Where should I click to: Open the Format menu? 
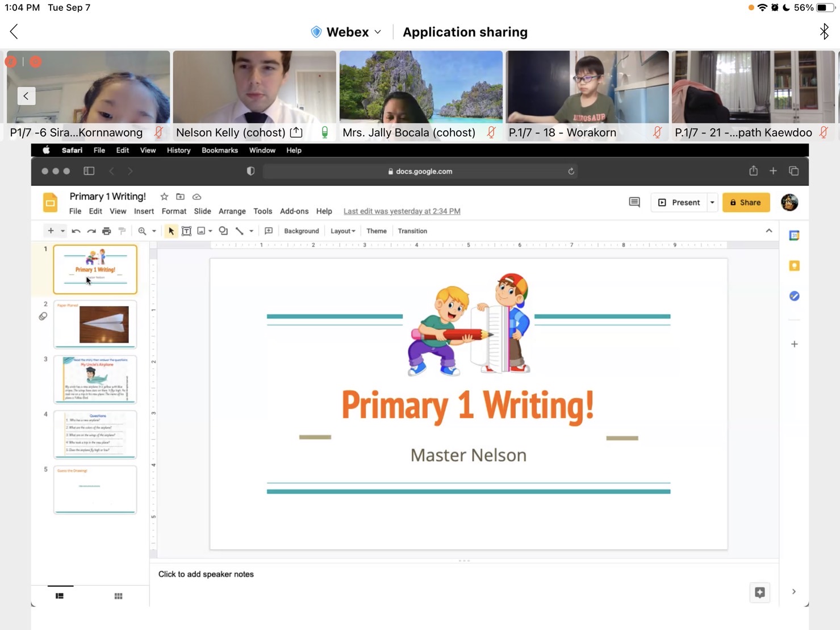tap(174, 211)
